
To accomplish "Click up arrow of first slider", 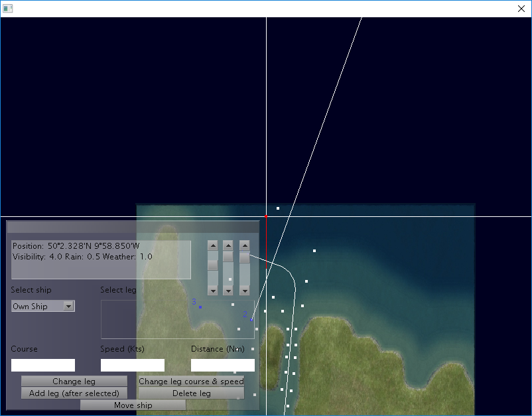I will (x=213, y=245).
